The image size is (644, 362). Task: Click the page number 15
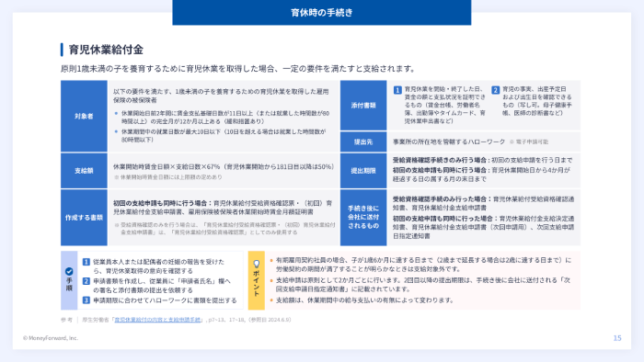[x=617, y=338]
